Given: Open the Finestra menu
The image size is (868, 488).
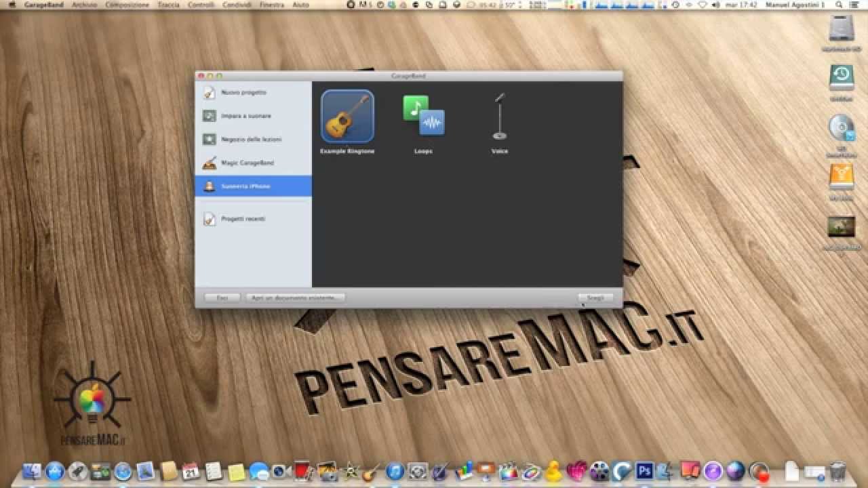Looking at the screenshot, I should coord(272,5).
